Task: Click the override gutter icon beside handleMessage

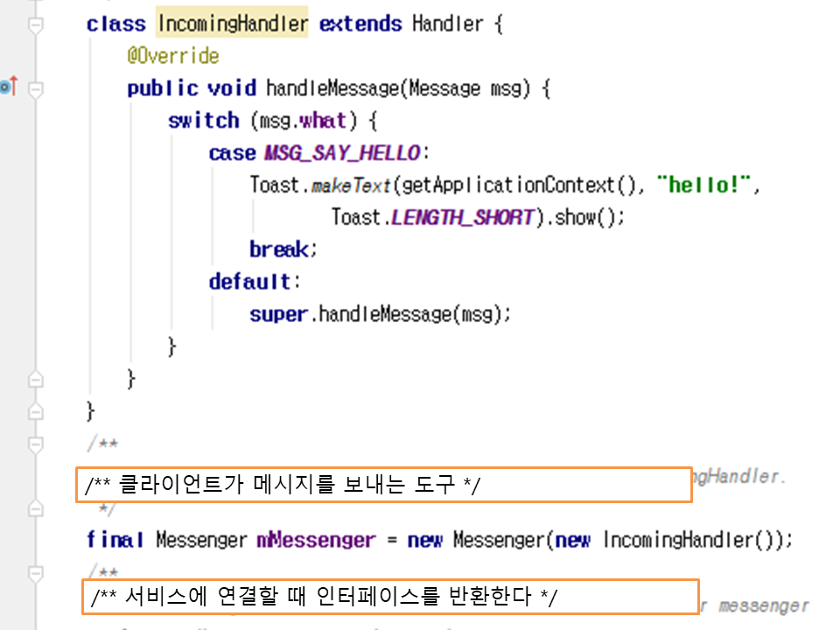Action: coord(9,87)
